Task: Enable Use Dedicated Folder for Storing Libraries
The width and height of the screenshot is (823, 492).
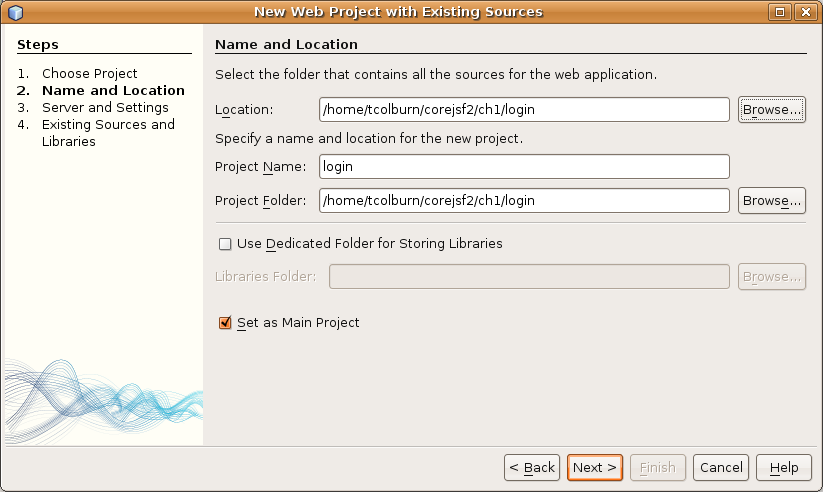Action: tap(225, 244)
